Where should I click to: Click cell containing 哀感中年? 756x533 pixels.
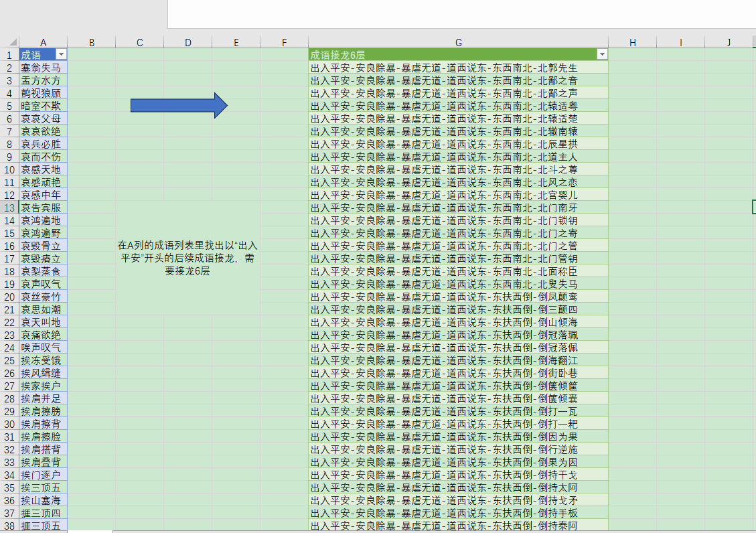[x=43, y=195]
